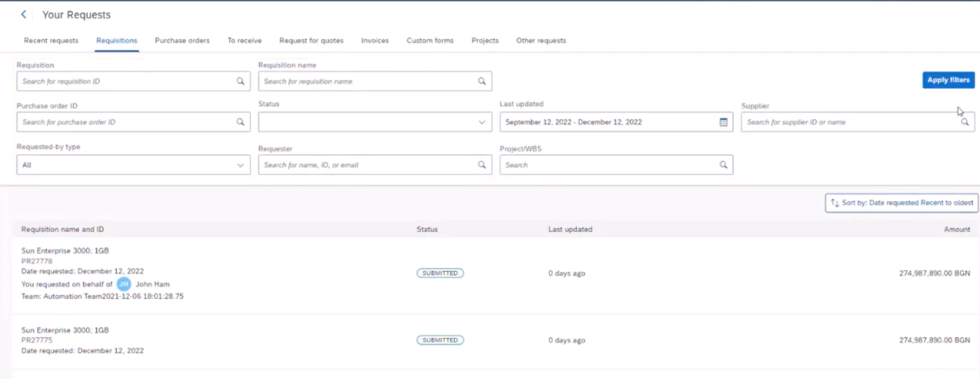Click the Status column header

point(426,229)
